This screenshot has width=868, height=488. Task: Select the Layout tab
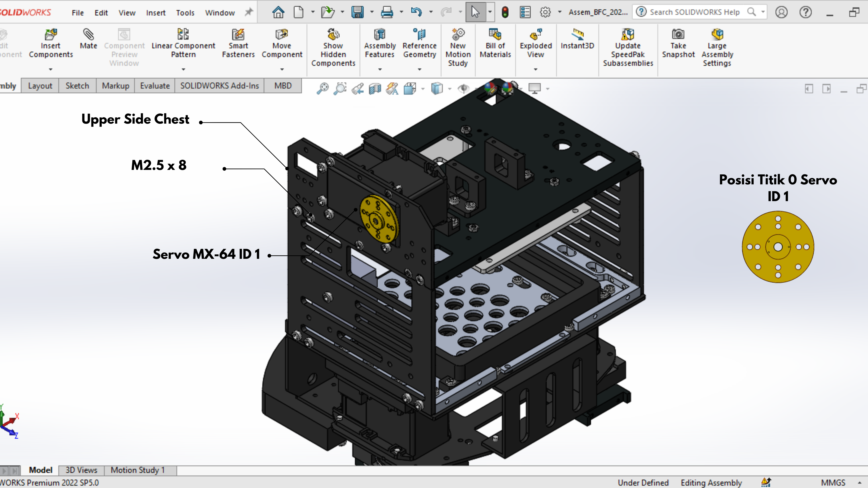coord(40,86)
